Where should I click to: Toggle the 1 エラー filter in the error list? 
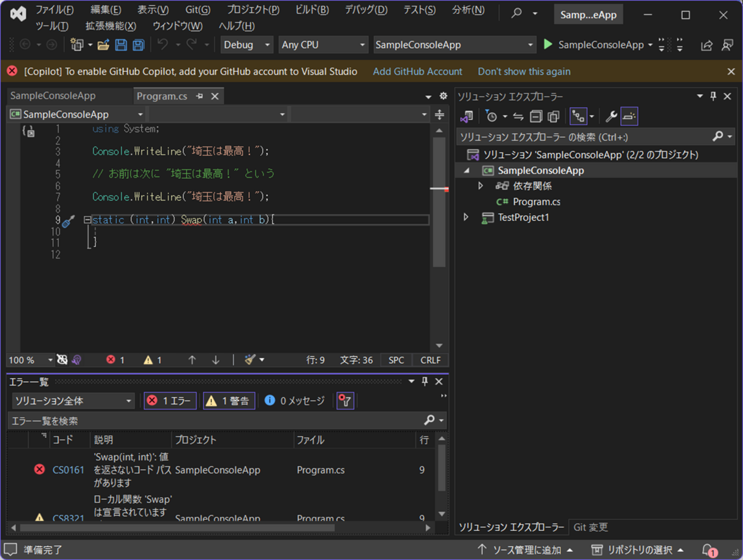pos(170,400)
